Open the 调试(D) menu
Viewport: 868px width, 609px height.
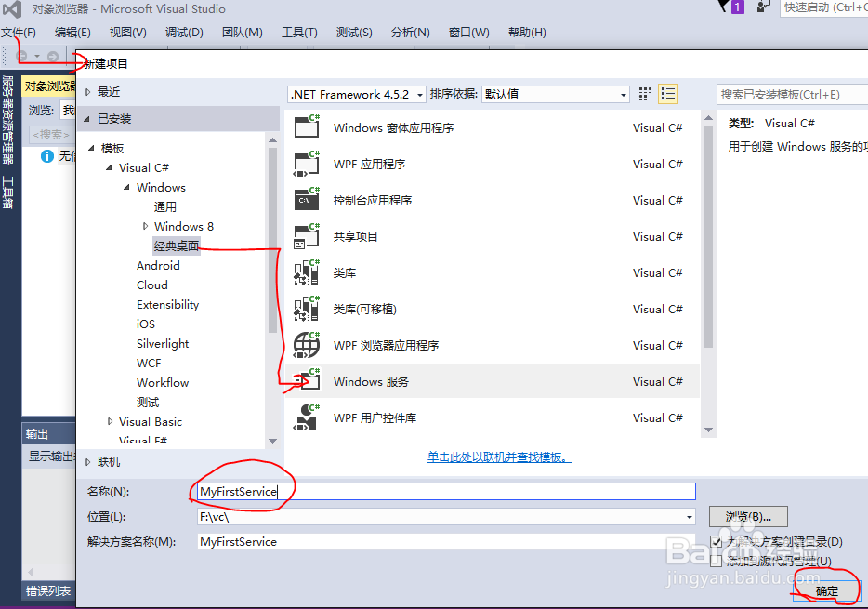[184, 32]
